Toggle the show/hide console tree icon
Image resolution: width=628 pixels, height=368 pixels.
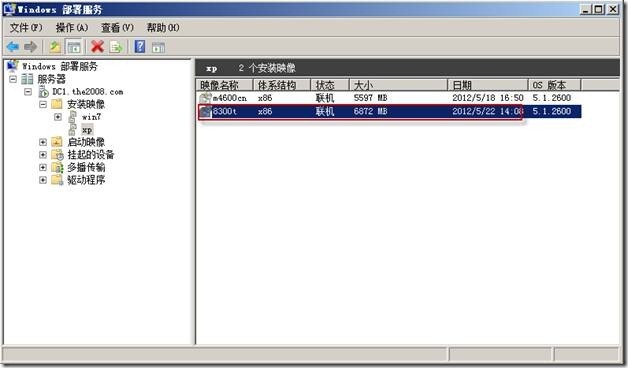coord(74,47)
